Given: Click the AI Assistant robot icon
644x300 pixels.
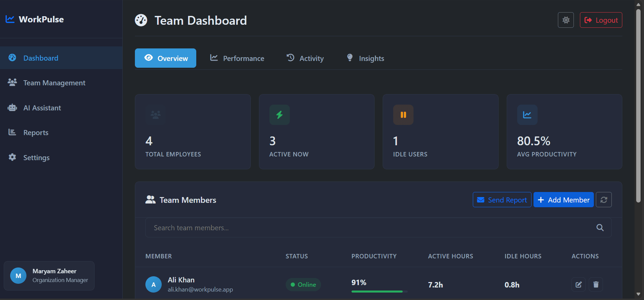Looking at the screenshot, I should pyautogui.click(x=12, y=108).
